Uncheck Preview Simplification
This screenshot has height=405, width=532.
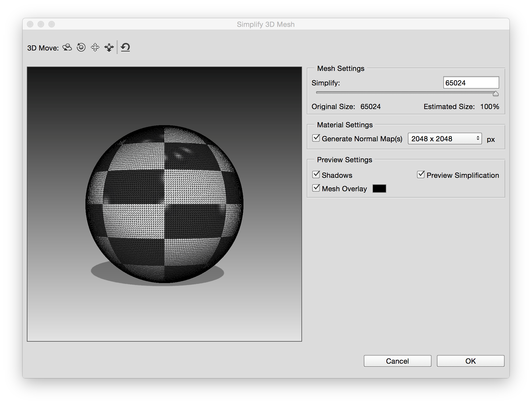[x=421, y=174]
